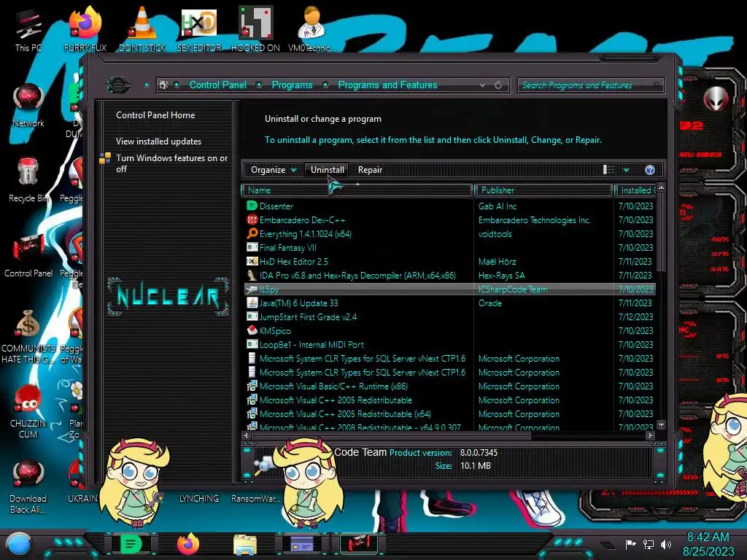Click the horizontal scrollbar right arrow
This screenshot has width=747, height=560.
(x=650, y=435)
